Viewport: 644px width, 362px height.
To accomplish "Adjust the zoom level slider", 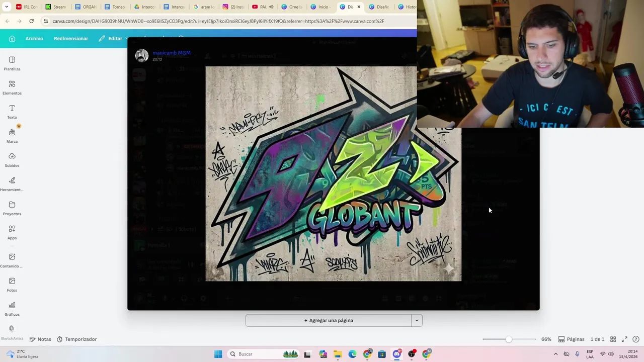I will 509,339.
